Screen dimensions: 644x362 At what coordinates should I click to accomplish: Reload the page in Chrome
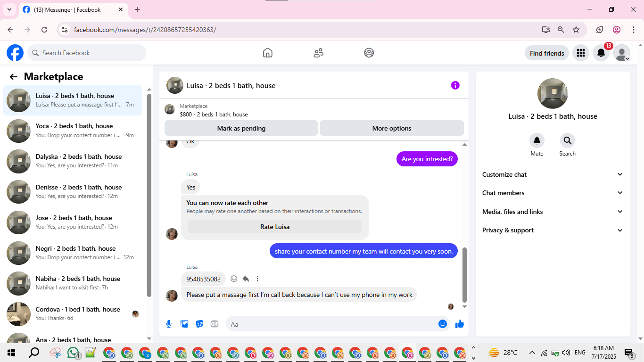[x=44, y=30]
